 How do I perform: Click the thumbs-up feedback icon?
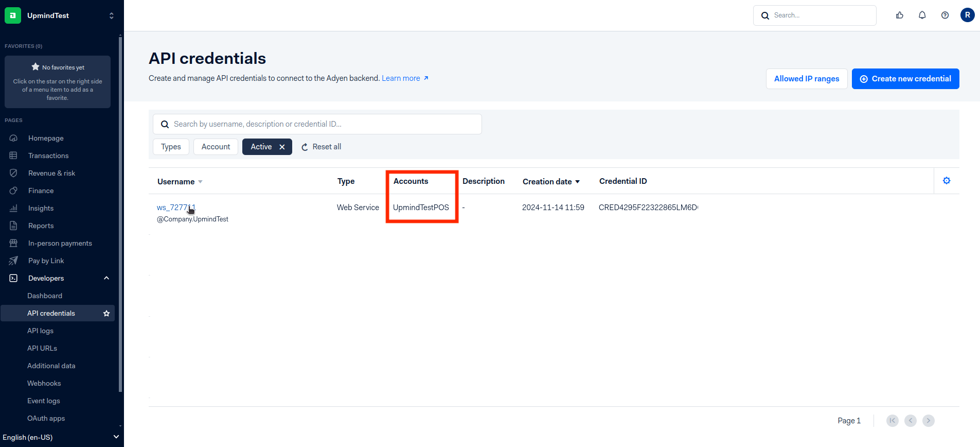click(900, 15)
